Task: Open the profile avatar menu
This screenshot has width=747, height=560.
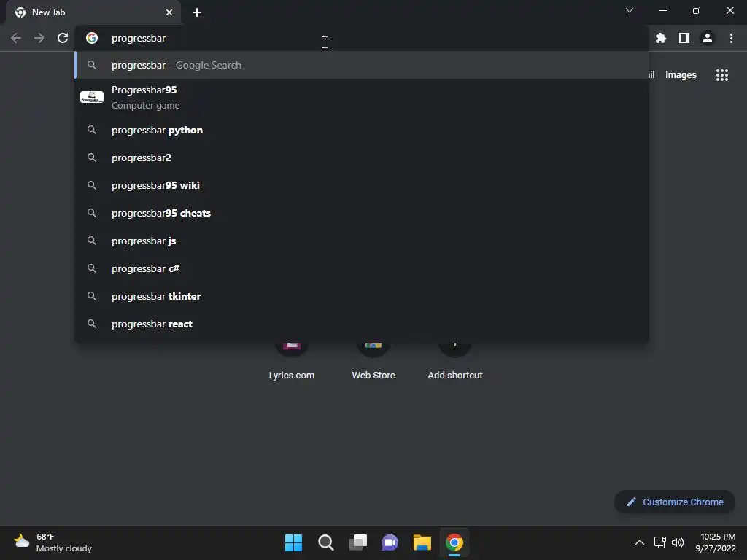Action: (x=708, y=38)
